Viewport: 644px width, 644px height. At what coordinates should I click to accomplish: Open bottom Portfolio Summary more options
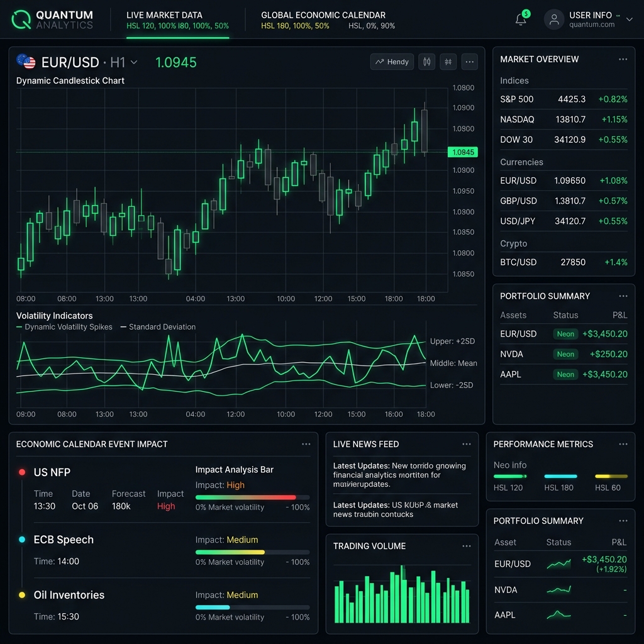[623, 521]
